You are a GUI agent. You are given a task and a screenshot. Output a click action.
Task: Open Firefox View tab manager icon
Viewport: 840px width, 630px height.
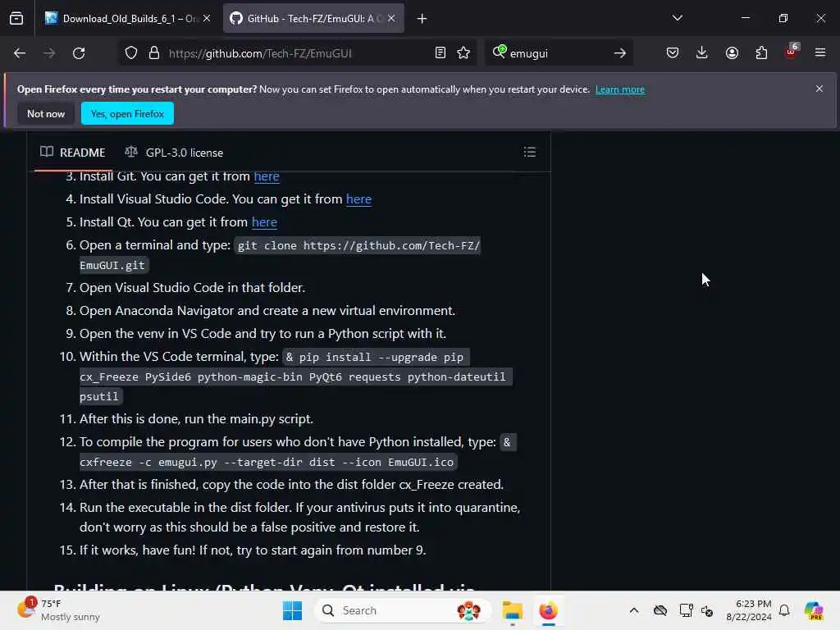[16, 18]
